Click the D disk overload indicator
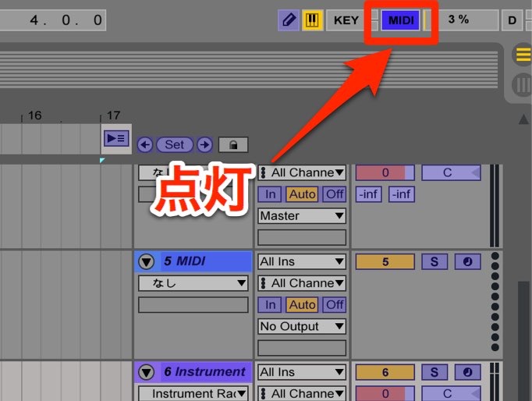The height and width of the screenshot is (401, 532). (512, 20)
